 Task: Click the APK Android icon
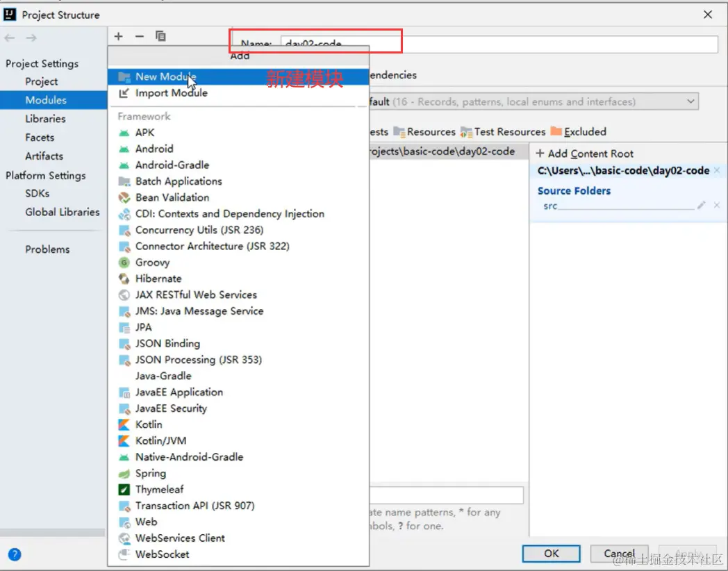click(x=124, y=133)
